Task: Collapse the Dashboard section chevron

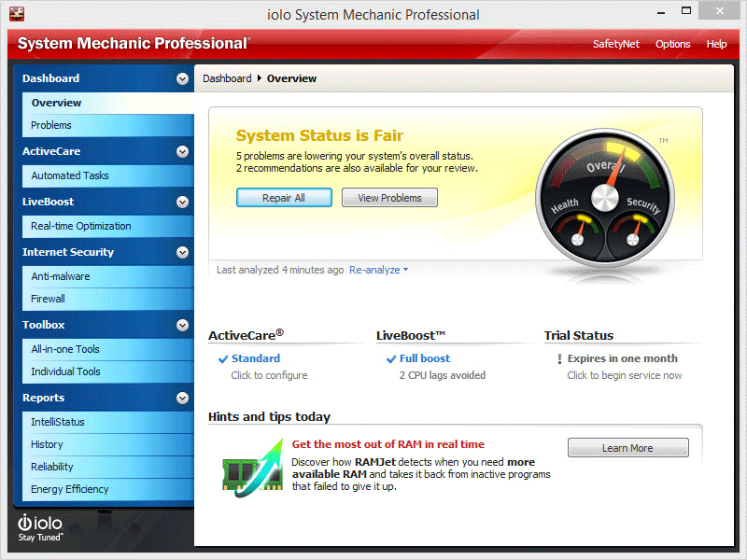Action: 182,78
